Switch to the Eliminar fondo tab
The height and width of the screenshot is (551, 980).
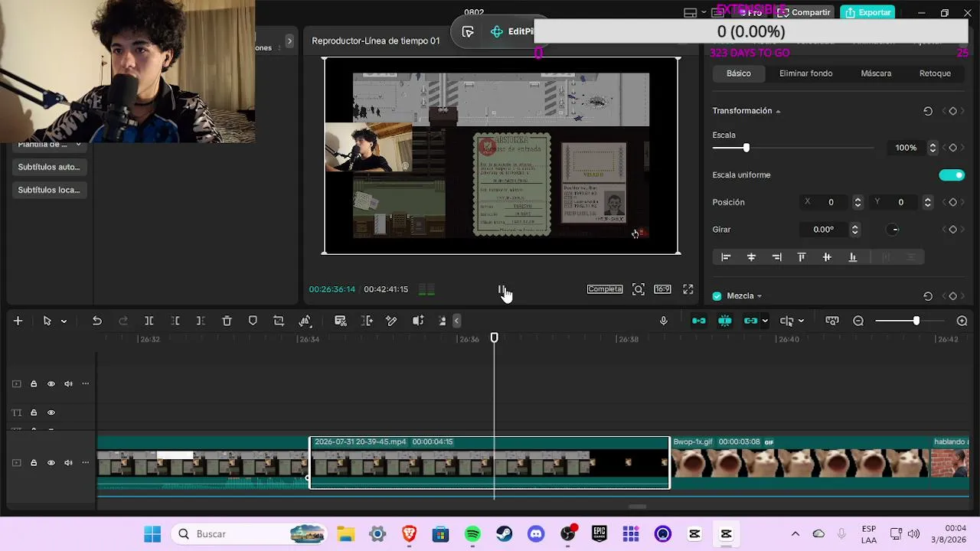coord(806,73)
